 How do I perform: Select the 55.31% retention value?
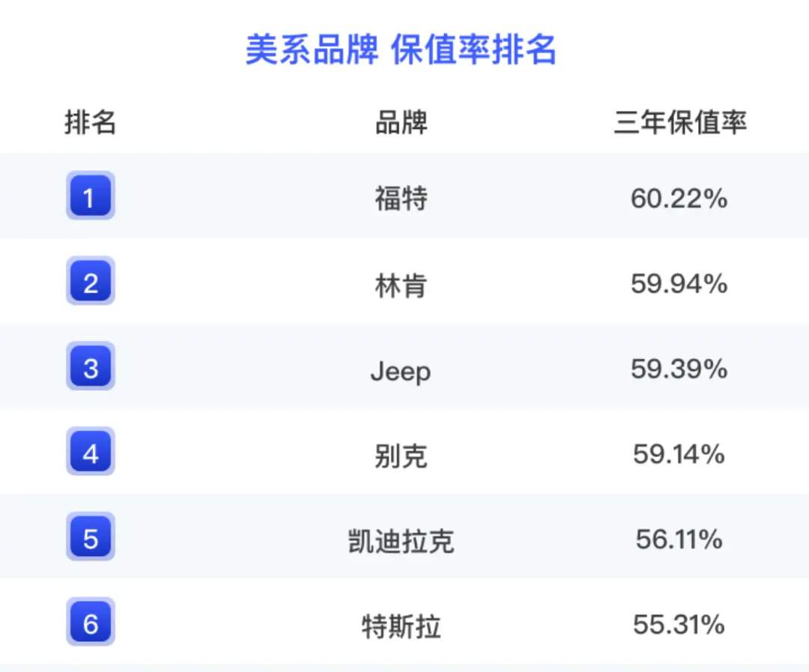(x=679, y=625)
